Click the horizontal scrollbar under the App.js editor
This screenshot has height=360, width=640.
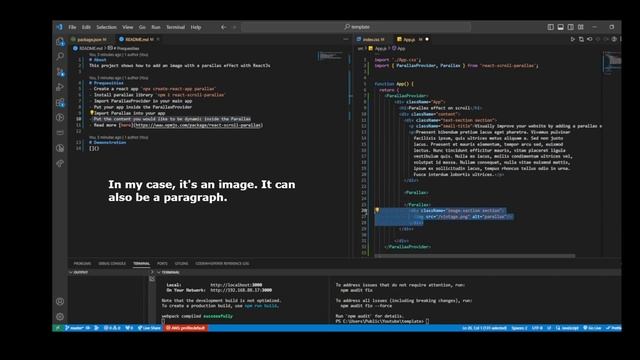point(474,256)
